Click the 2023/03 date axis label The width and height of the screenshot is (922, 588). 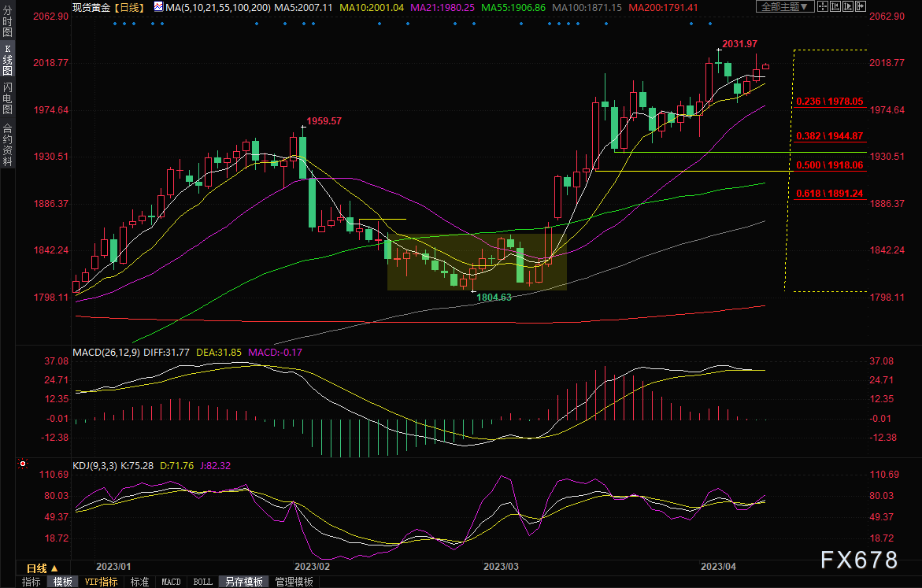click(501, 566)
